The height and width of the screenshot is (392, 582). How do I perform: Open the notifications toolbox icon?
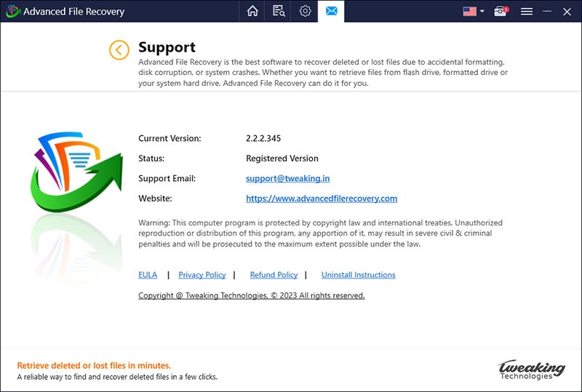coord(501,11)
